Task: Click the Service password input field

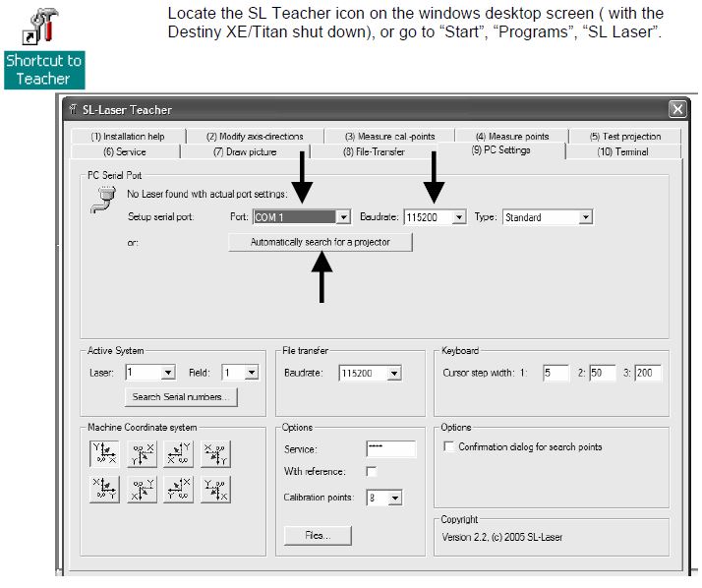Action: pyautogui.click(x=390, y=448)
